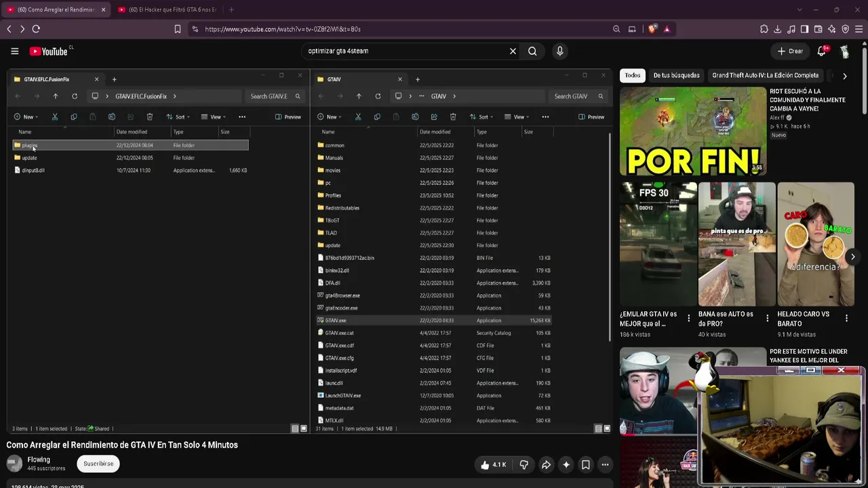This screenshot has width=868, height=488.
Task: Open Brave Rewards triangle icon
Action: pos(667,29)
